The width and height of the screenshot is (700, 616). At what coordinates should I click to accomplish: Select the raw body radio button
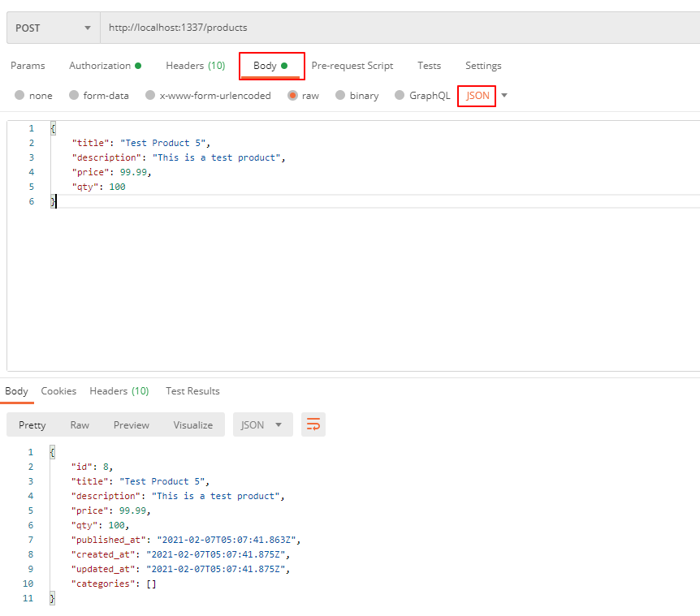click(292, 96)
